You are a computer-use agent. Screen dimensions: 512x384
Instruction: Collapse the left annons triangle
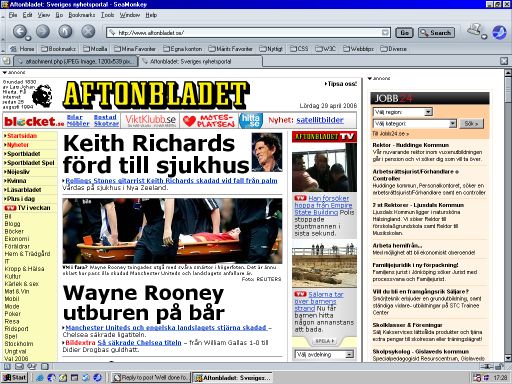5,72
